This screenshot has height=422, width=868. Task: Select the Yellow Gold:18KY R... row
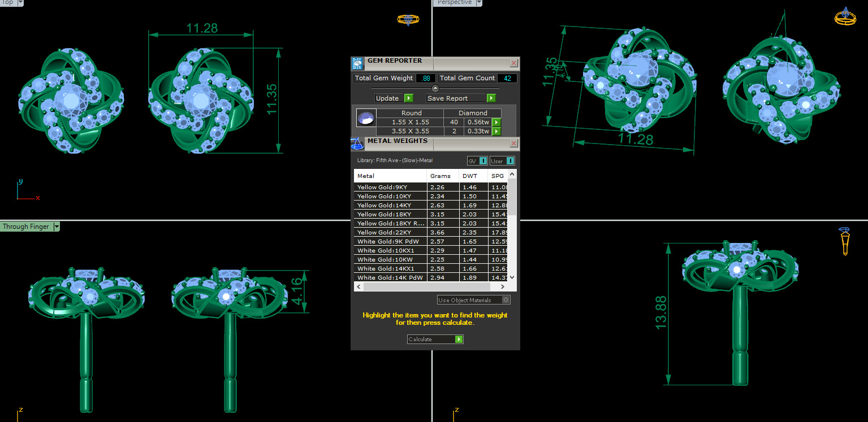click(x=431, y=223)
